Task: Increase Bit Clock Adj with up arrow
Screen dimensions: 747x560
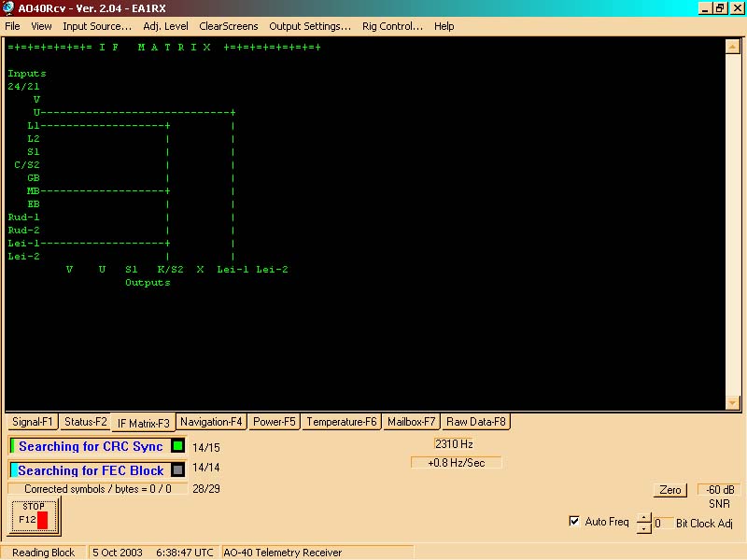Action: click(643, 518)
